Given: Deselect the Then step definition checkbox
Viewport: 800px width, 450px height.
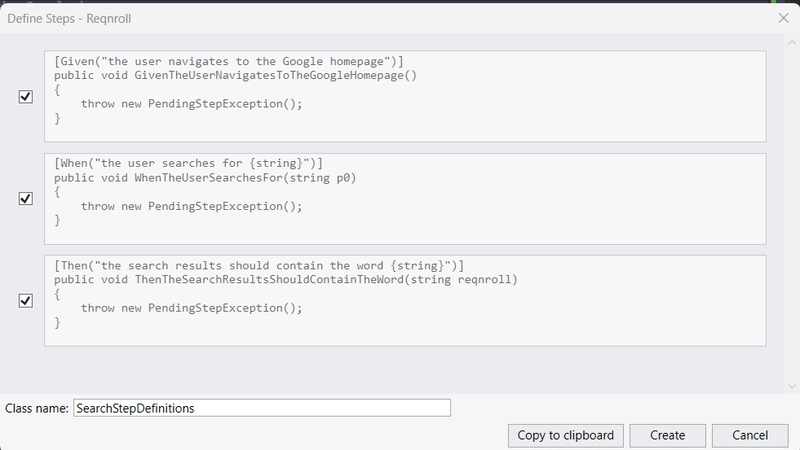Looking at the screenshot, I should tap(26, 301).
